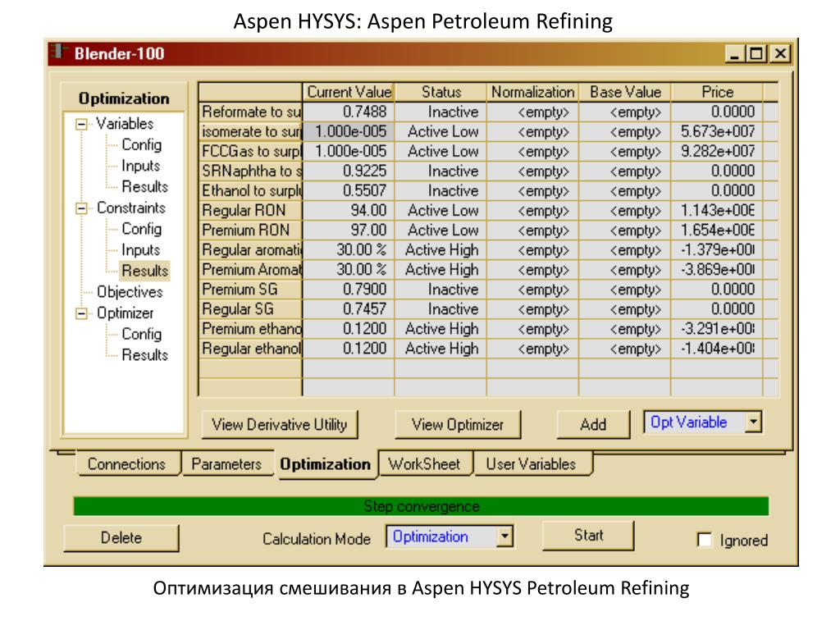Collapse the Optimizer tree node
This screenshot has width=840, height=630.
point(81,313)
